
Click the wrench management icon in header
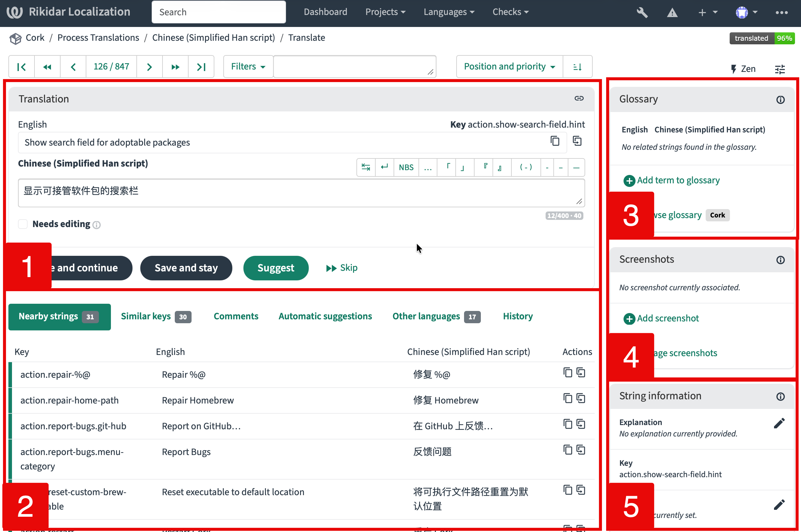pyautogui.click(x=642, y=13)
